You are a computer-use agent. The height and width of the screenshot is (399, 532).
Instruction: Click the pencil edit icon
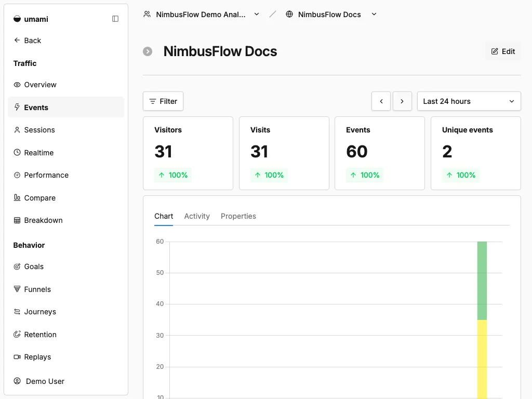[x=495, y=51]
